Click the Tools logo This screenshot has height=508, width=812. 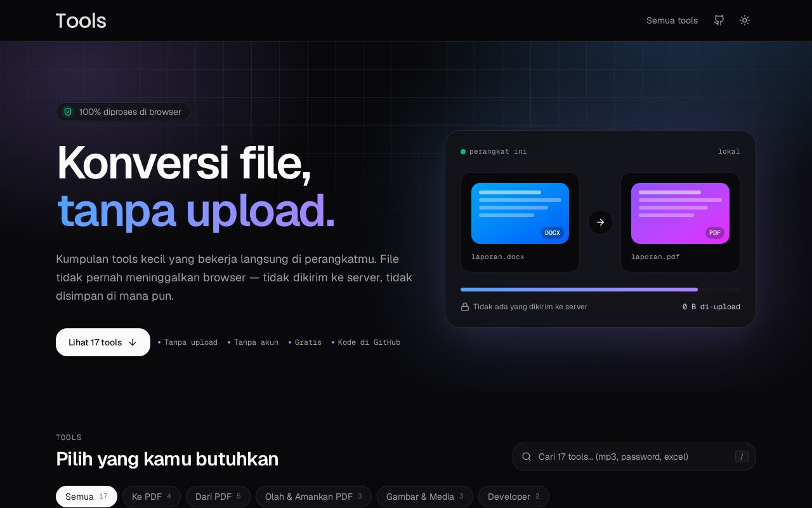pyautogui.click(x=81, y=21)
